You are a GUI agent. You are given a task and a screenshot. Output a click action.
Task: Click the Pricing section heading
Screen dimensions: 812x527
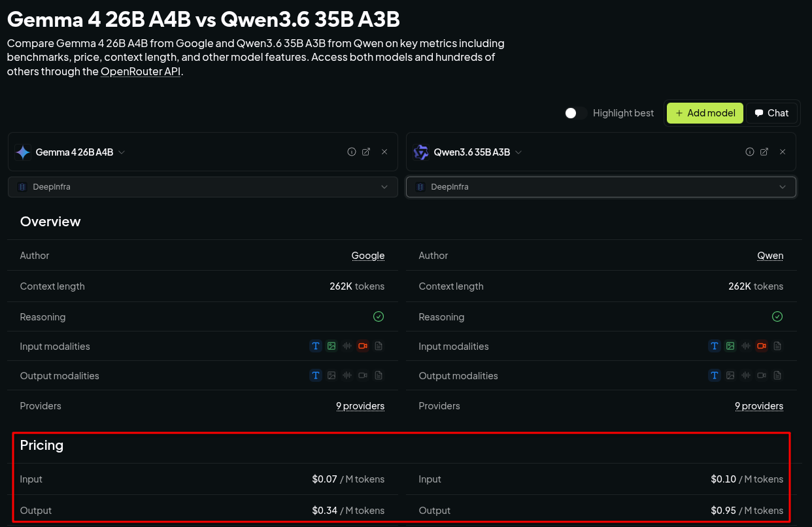click(42, 445)
